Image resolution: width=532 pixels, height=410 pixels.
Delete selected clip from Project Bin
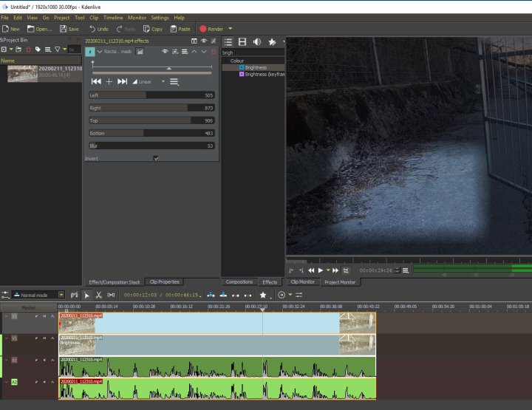coord(29,49)
